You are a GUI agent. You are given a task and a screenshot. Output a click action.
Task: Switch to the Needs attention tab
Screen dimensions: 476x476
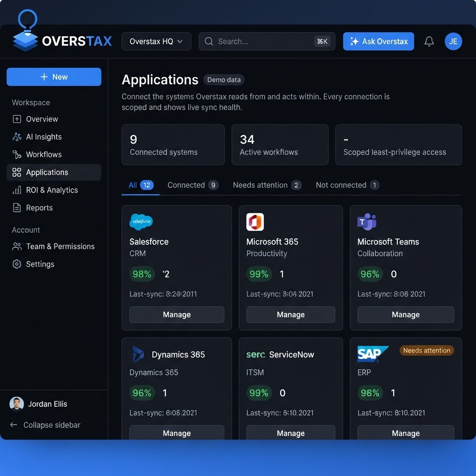[x=267, y=185]
